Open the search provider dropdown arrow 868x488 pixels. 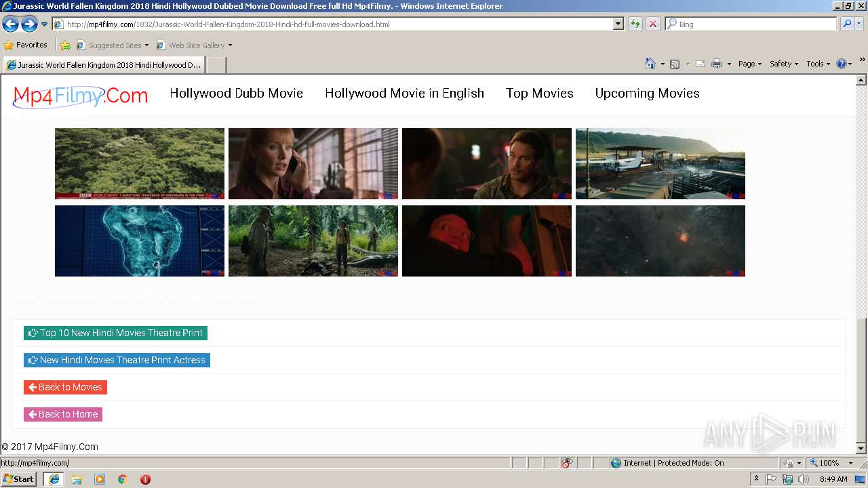tap(859, 24)
